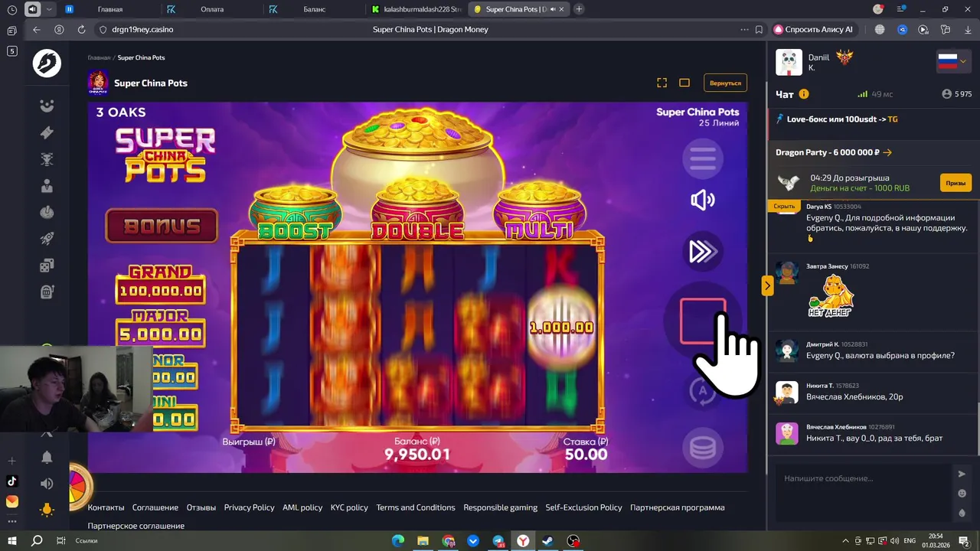
Task: Stop the spin with square button
Action: (x=703, y=321)
